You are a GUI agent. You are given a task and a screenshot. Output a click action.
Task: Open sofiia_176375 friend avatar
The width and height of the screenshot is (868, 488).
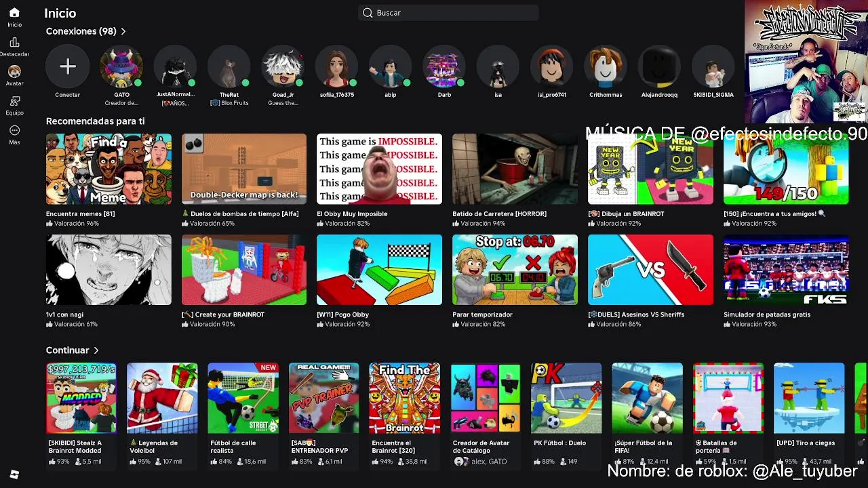point(337,66)
